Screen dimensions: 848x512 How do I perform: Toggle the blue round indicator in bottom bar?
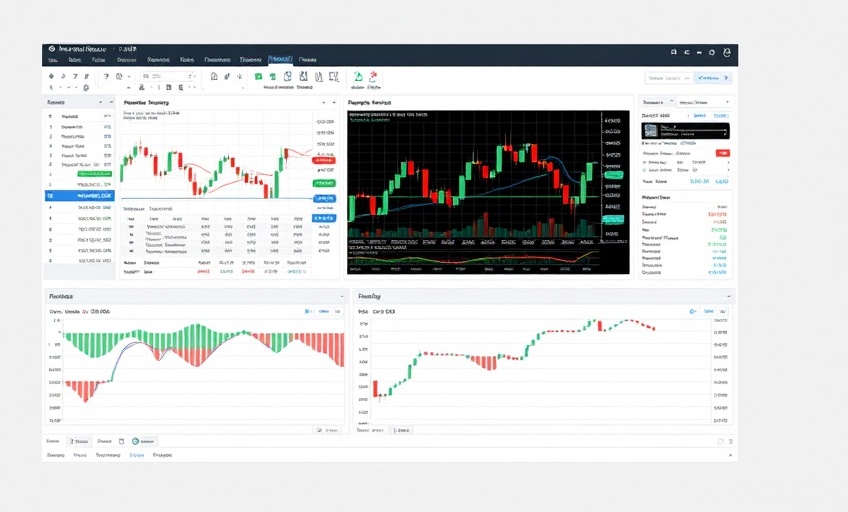[135, 441]
